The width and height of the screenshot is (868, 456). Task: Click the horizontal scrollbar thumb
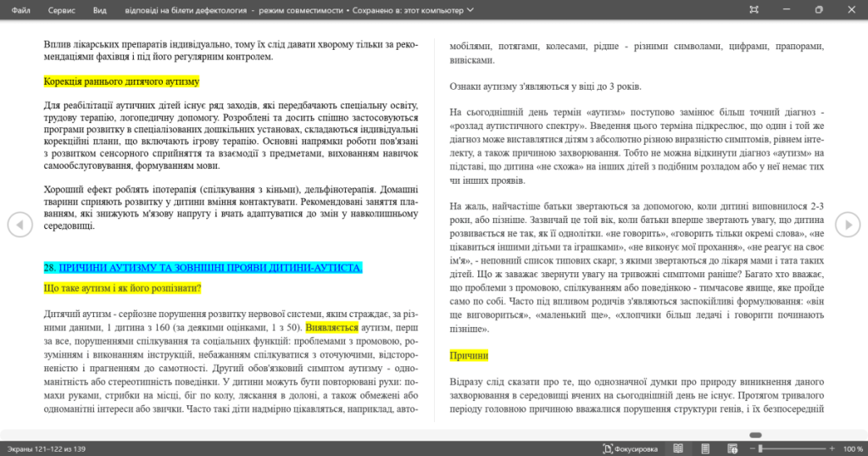click(755, 435)
